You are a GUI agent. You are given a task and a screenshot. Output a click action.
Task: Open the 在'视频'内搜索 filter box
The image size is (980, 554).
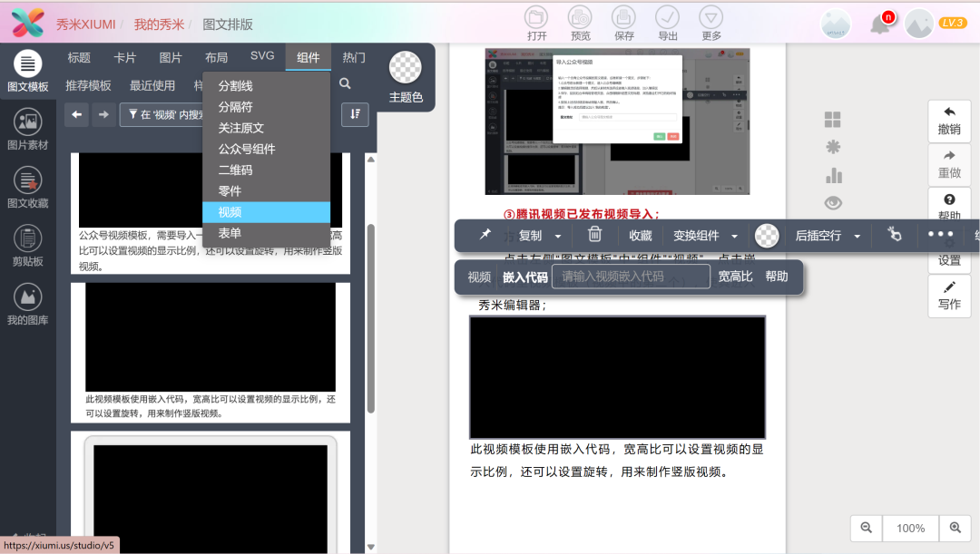coord(162,114)
